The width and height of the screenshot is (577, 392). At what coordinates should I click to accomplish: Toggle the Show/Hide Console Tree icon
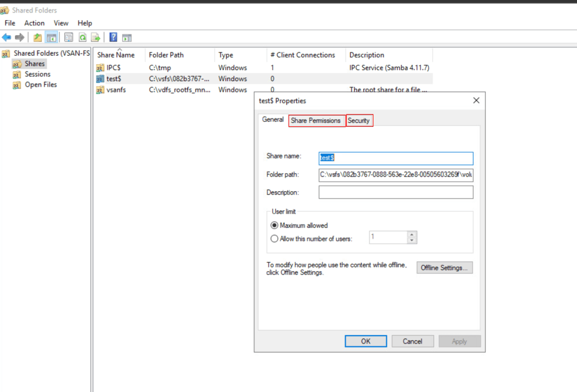pyautogui.click(x=51, y=38)
